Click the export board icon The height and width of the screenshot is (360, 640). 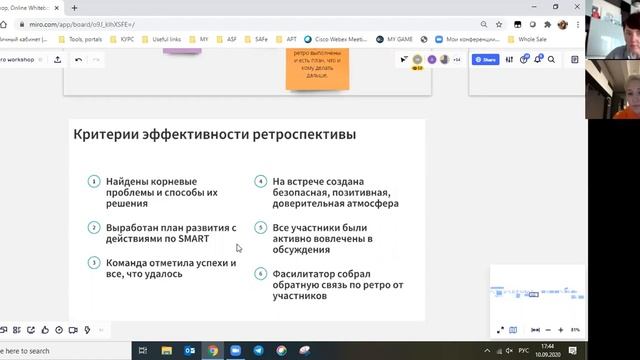pyautogui.click(x=58, y=60)
